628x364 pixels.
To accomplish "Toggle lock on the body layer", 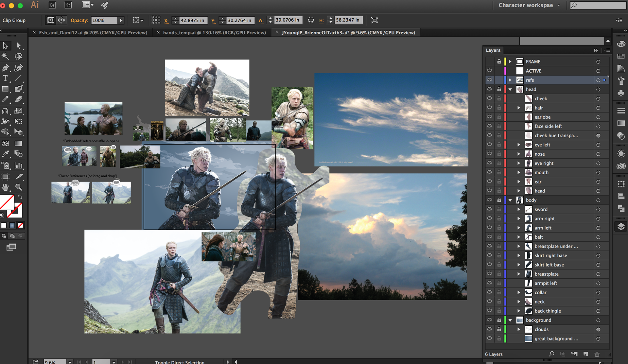I will point(499,200).
